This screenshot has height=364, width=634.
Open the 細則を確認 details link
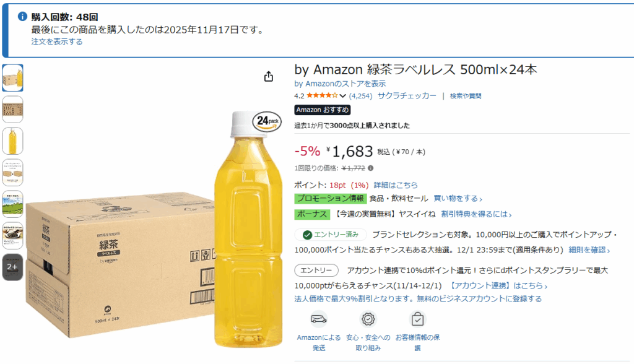pos(589,250)
